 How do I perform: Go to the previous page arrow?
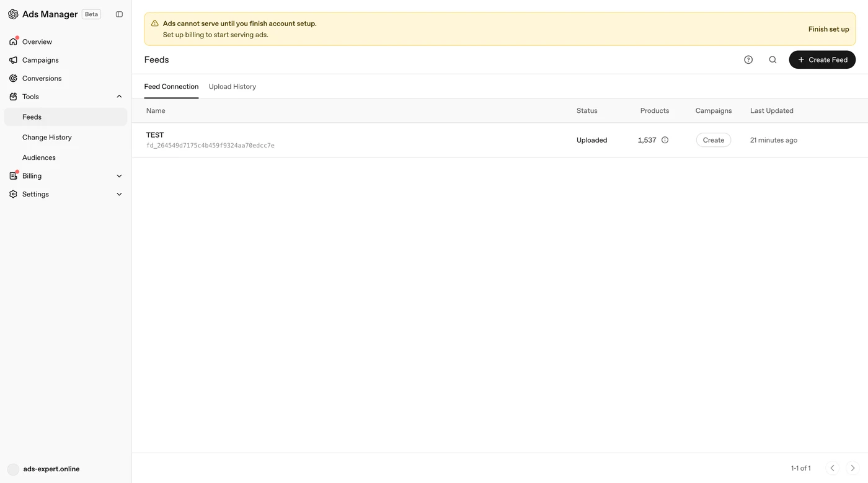pos(833,468)
